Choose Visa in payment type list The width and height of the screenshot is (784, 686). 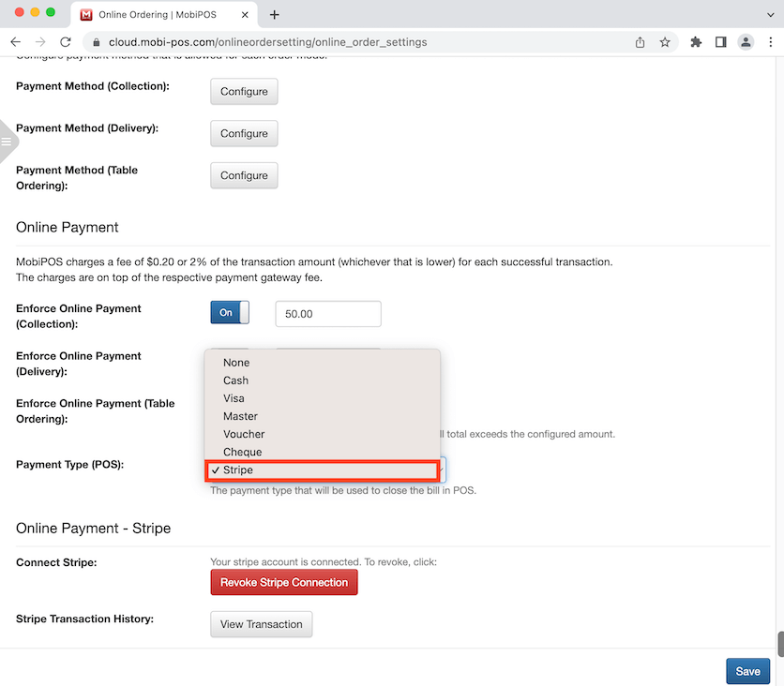pos(323,398)
